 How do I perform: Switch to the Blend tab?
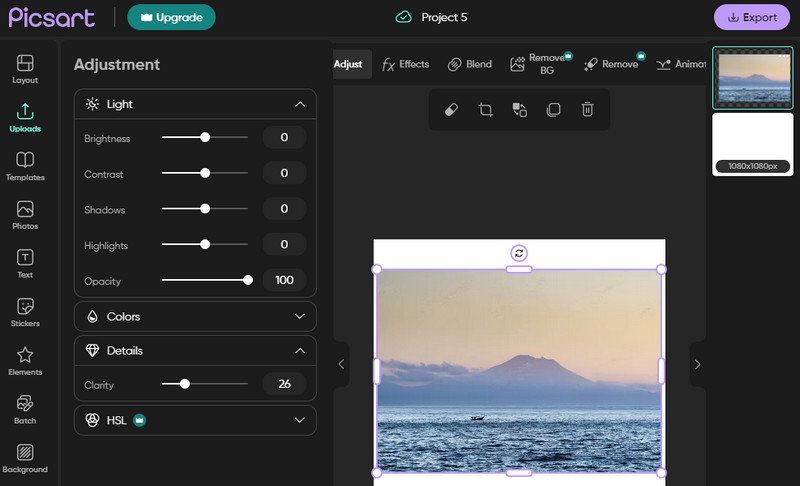point(470,65)
